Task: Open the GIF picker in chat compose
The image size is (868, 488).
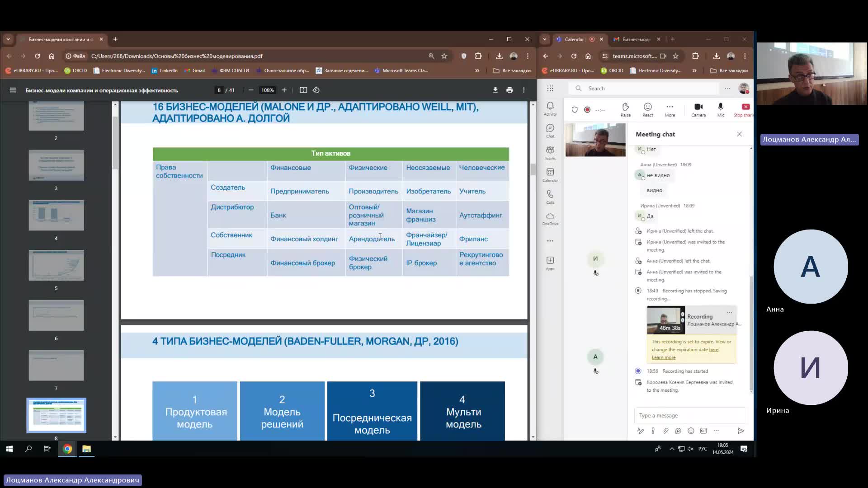Action: pos(703,431)
